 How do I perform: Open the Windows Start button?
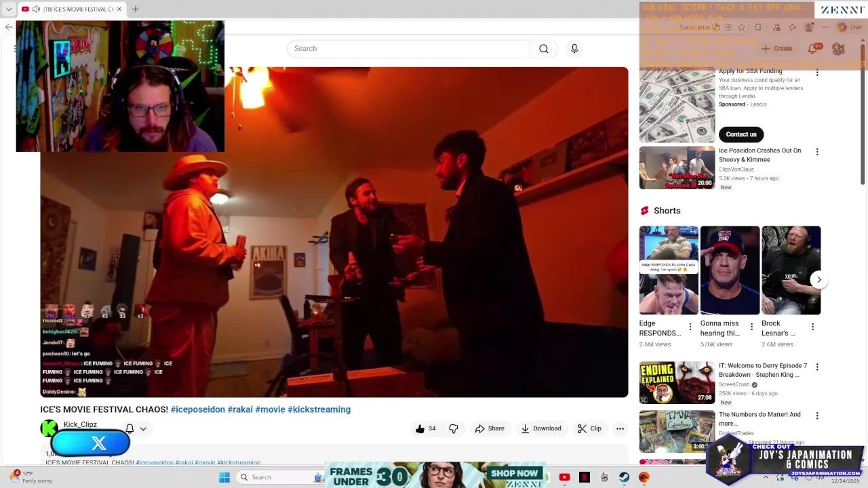pyautogui.click(x=224, y=477)
